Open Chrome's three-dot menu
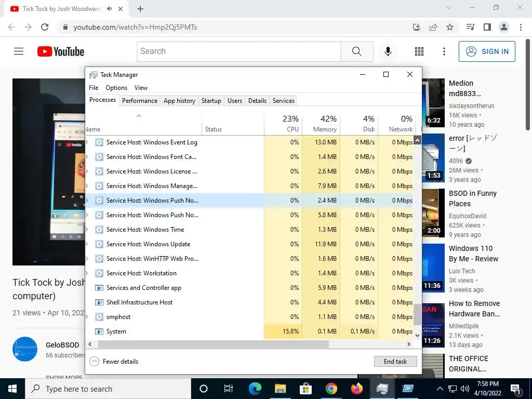 [521, 27]
